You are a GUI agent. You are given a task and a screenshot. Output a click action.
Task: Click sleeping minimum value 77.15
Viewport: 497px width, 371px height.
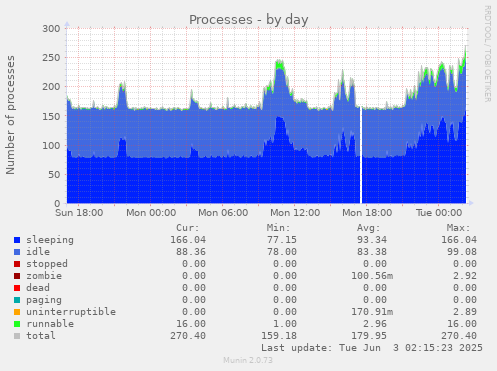coord(282,240)
